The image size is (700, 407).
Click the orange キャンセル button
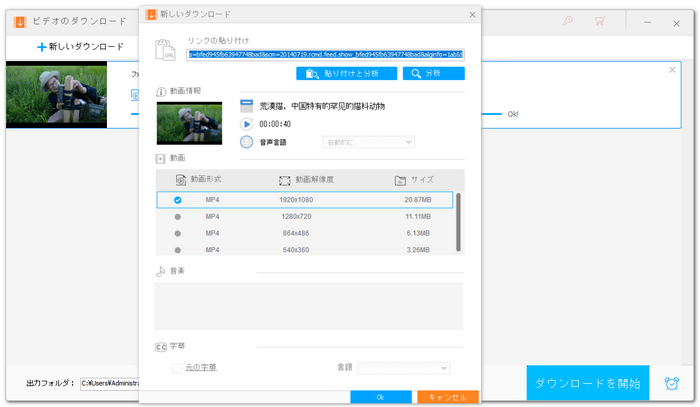447,397
